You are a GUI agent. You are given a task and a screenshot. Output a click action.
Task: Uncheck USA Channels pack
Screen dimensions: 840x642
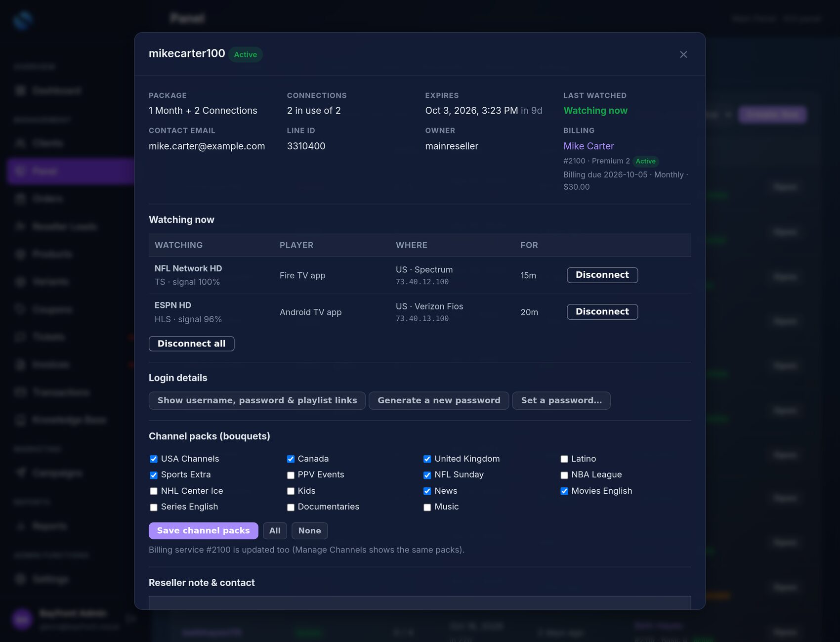point(154,459)
